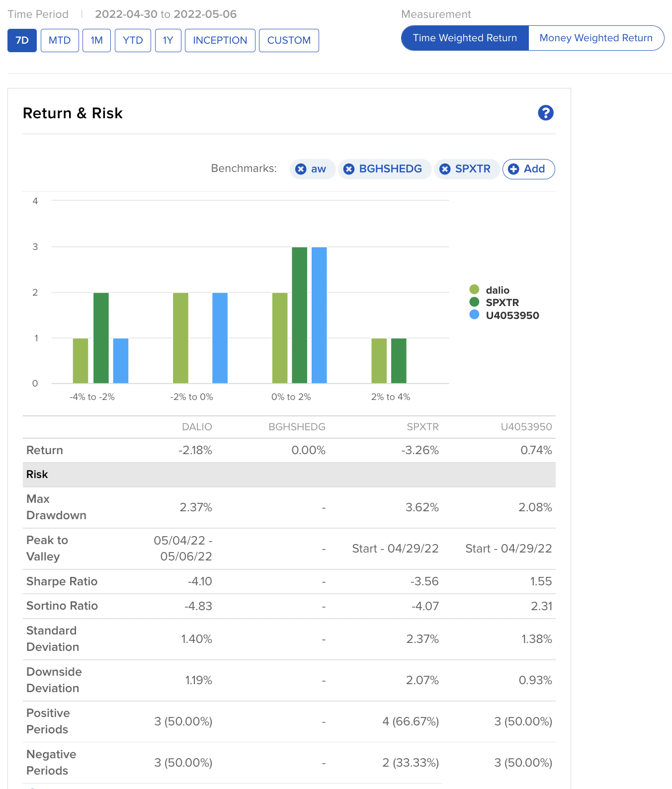Select Time Weighted Return measurement
Screen dimensions: 672x789
[x=465, y=38]
